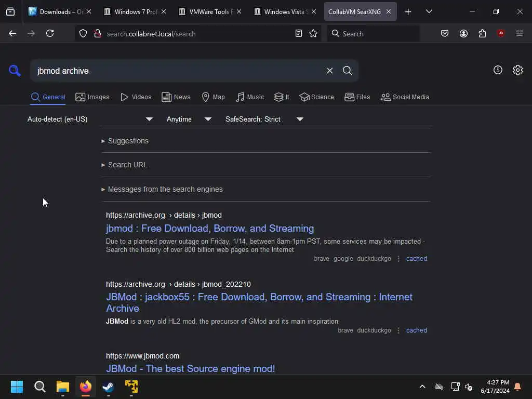Clear the search query with X icon

(x=329, y=71)
